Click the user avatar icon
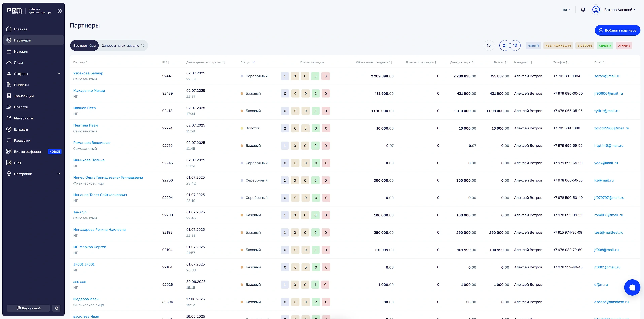 [596, 9]
